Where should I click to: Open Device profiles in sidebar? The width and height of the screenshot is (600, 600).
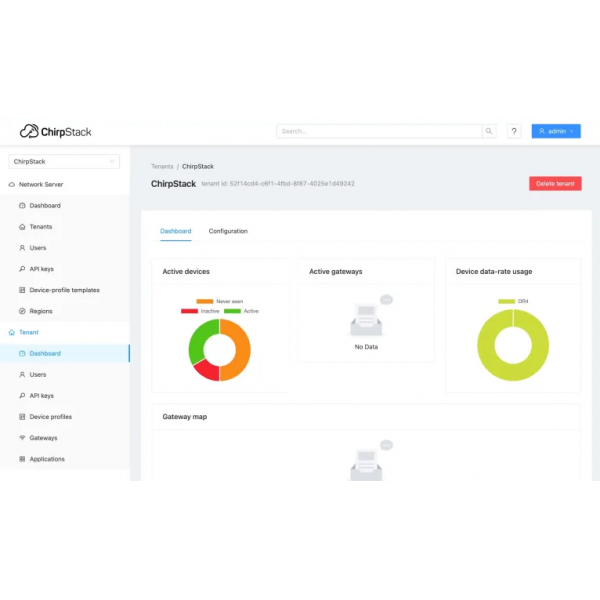pos(50,417)
